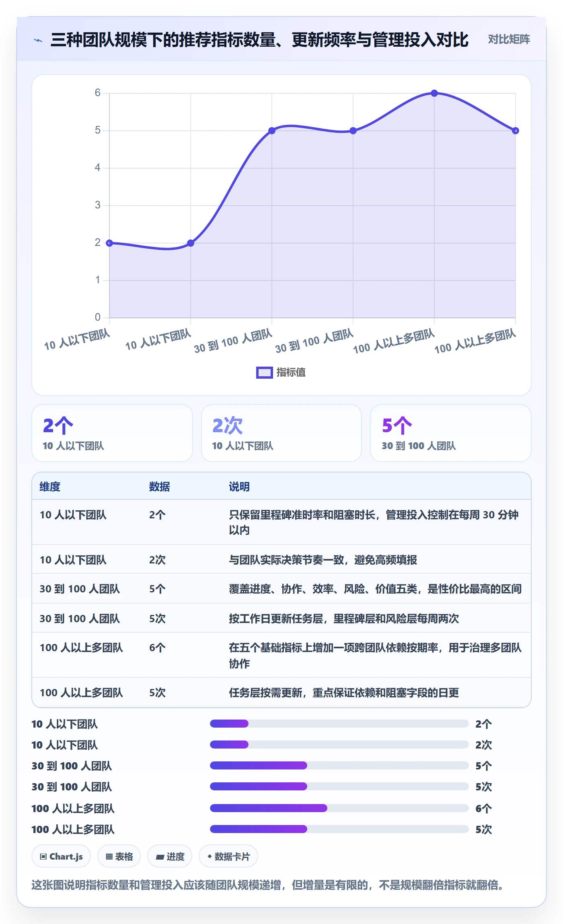Select the 表格 tag
Image resolution: width=563 pixels, height=924 pixels.
pyautogui.click(x=119, y=856)
